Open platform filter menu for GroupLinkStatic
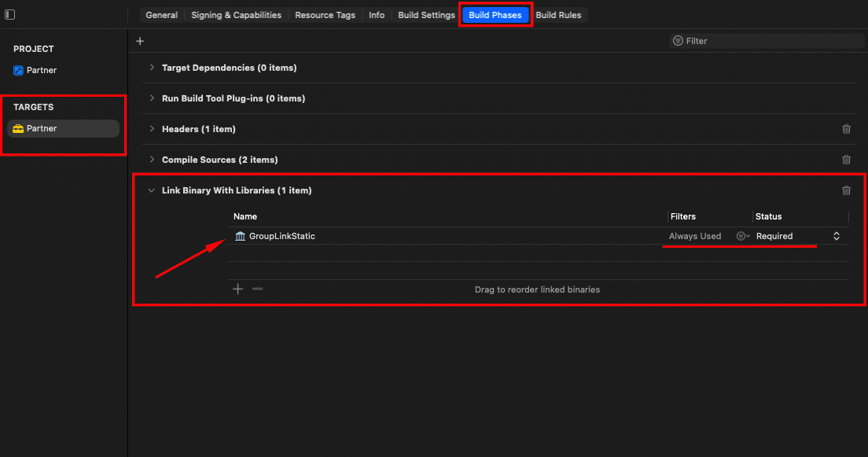The width and height of the screenshot is (868, 457). 743,236
